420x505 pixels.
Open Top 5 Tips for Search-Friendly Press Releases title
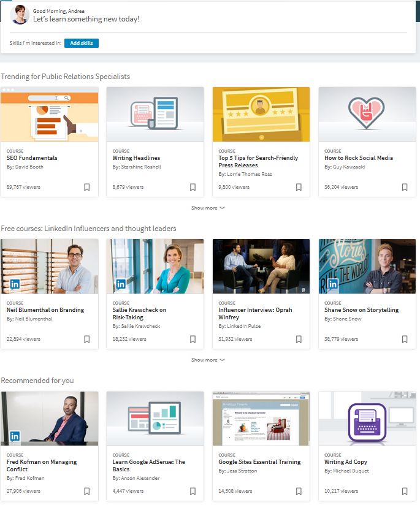tap(258, 162)
